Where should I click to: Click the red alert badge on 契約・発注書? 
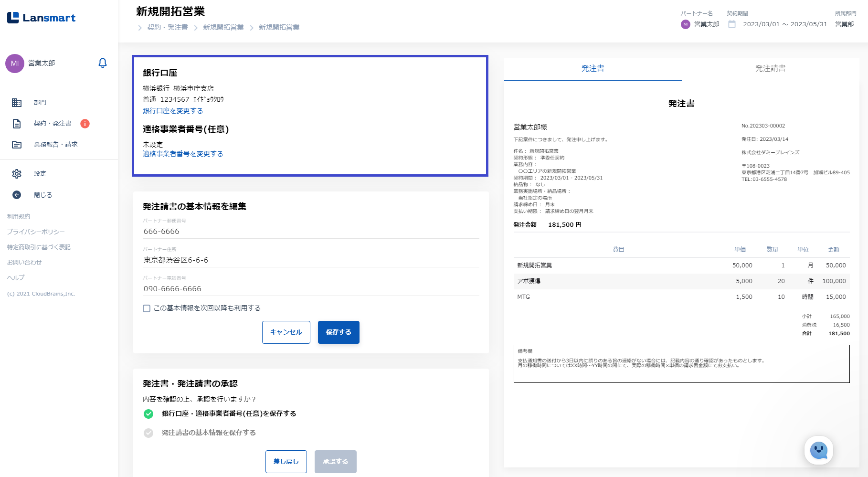85,124
